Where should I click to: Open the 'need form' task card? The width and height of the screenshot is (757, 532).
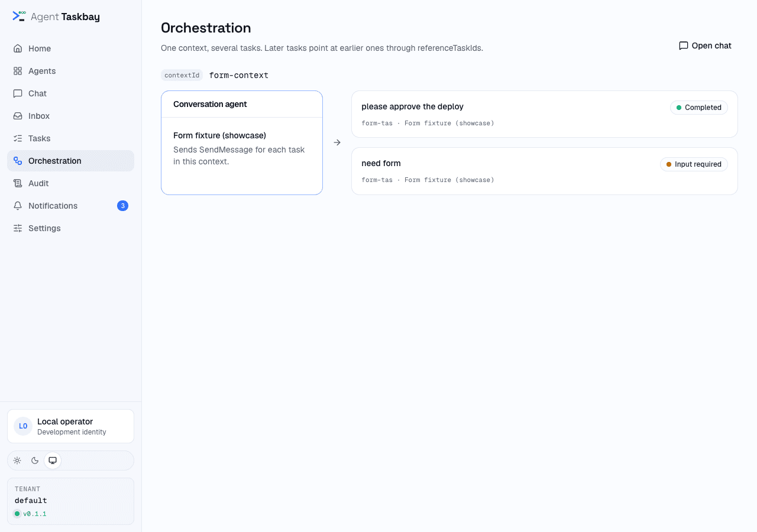click(545, 171)
